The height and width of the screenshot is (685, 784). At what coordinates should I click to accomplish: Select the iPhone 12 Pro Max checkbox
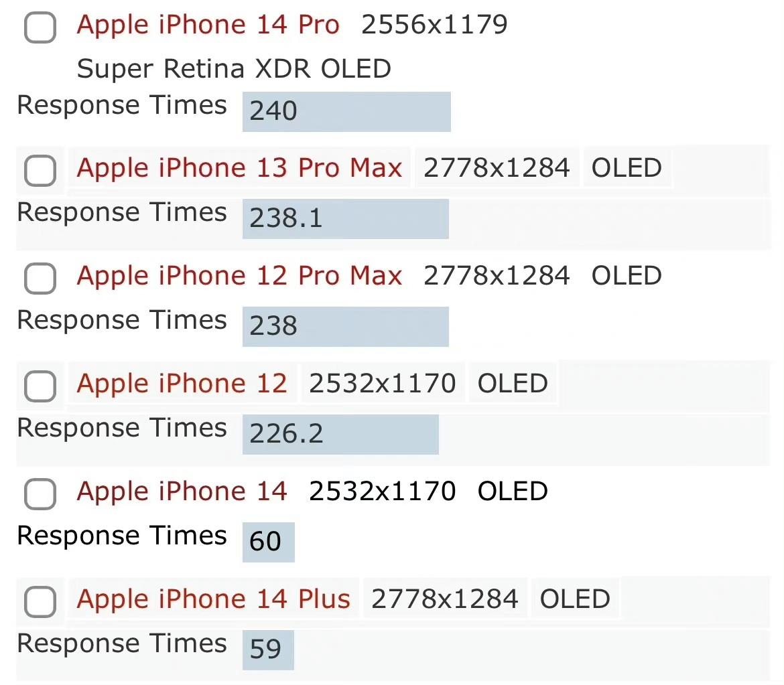tap(40, 279)
